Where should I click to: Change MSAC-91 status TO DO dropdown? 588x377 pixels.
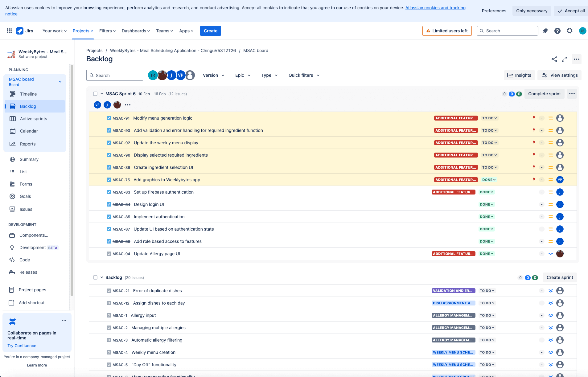(x=489, y=118)
